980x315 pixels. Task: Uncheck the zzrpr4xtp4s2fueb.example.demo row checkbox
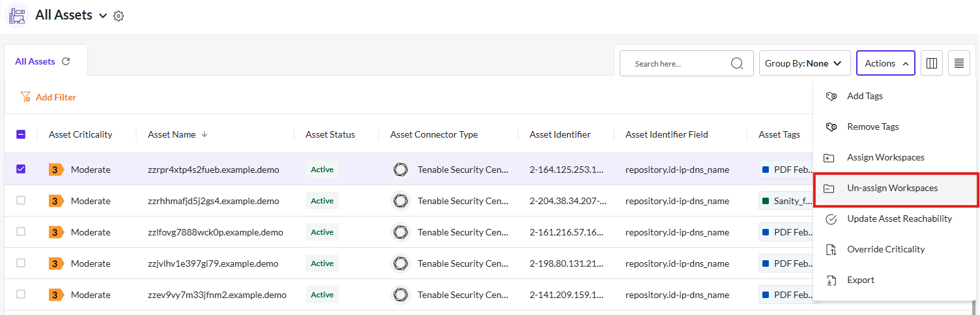tap(21, 169)
